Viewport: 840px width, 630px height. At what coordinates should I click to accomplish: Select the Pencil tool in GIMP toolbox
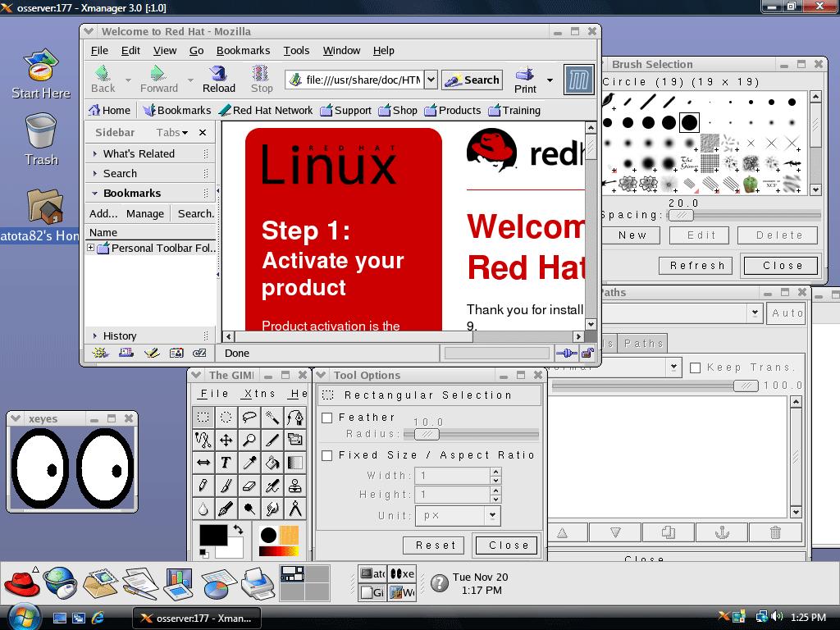pyautogui.click(x=203, y=486)
